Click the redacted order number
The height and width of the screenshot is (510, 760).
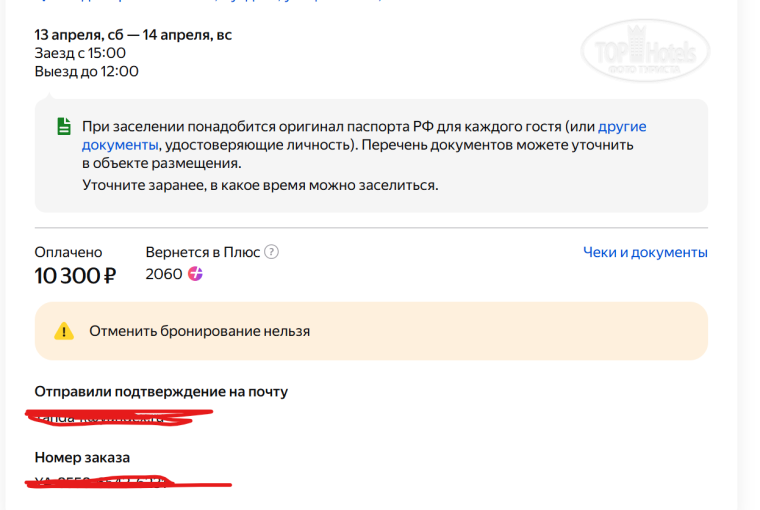pyautogui.click(x=128, y=481)
